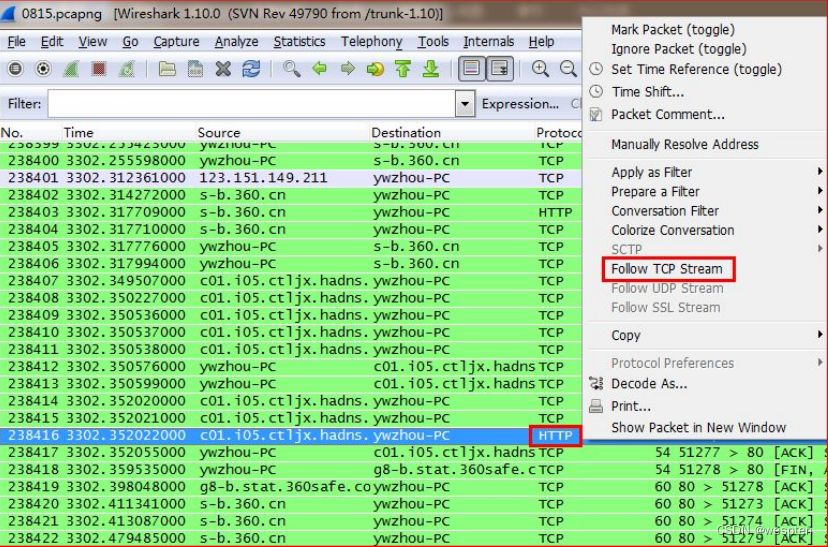The image size is (828, 547).
Task: Open the Analyze menu
Action: (x=237, y=42)
